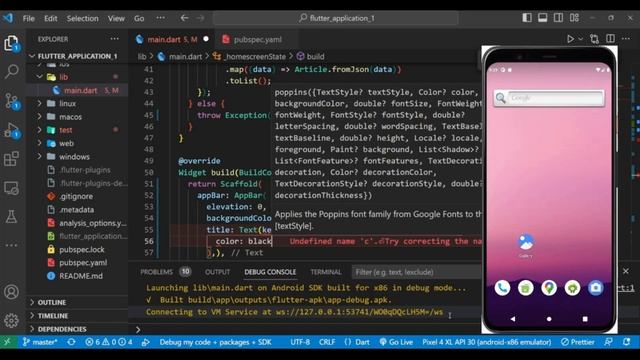Viewport: 640px width, 360px height.
Task: Select Pixel 4 XL API 30 device
Action: 487,342
